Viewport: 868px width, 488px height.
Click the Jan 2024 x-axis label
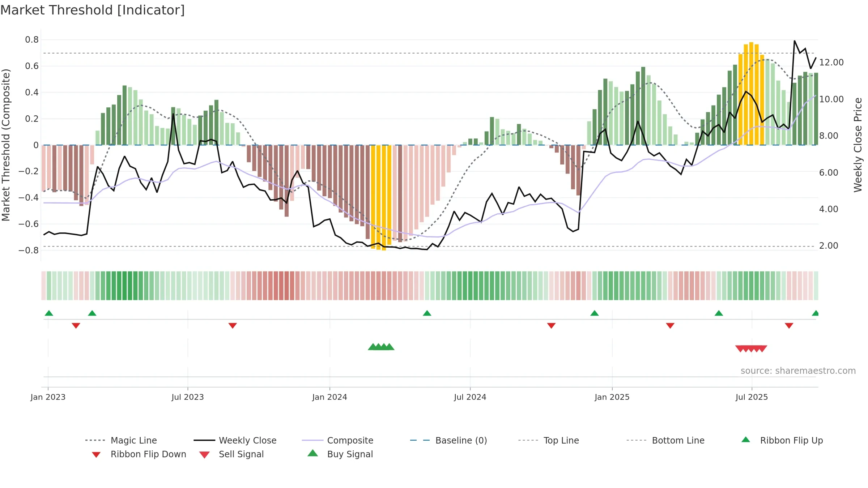(330, 397)
